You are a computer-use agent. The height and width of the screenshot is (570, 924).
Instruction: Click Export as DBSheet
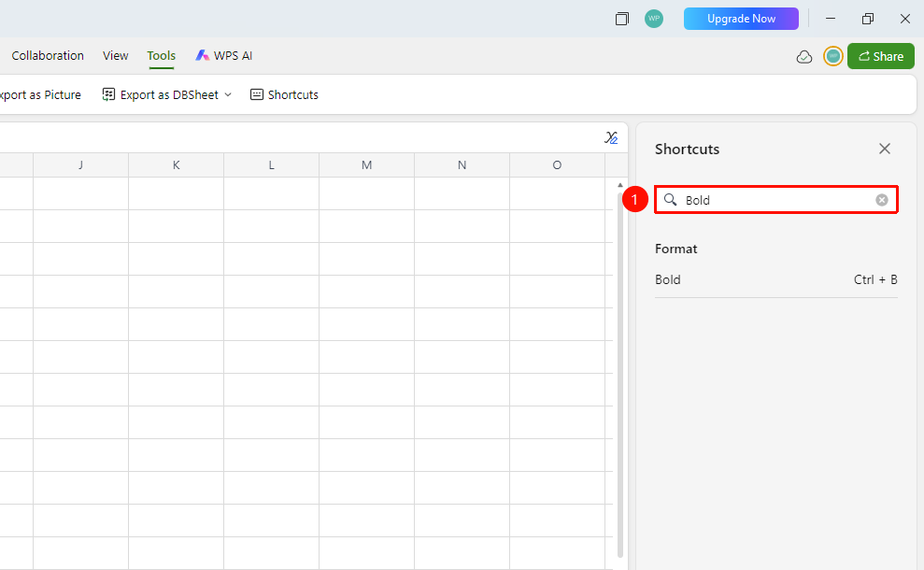click(x=161, y=94)
